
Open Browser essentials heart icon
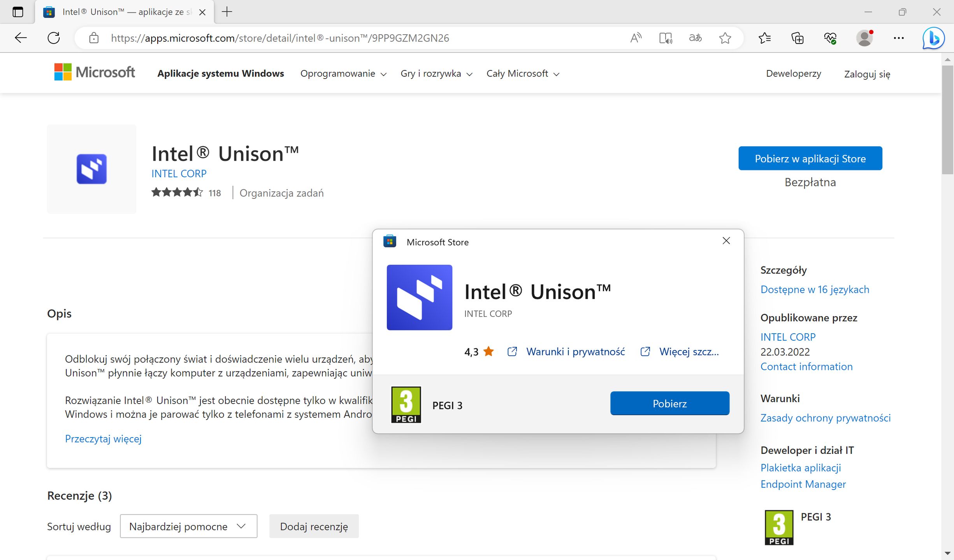pyautogui.click(x=830, y=38)
